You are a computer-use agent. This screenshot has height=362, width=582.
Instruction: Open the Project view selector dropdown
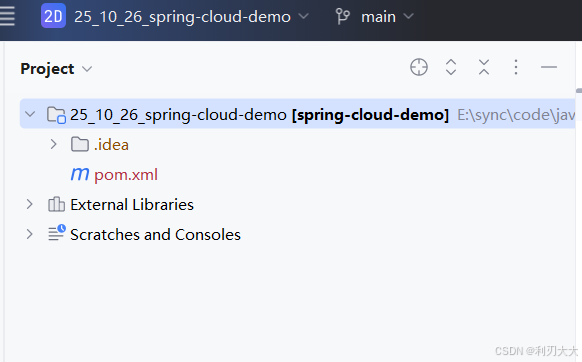pyautogui.click(x=56, y=69)
